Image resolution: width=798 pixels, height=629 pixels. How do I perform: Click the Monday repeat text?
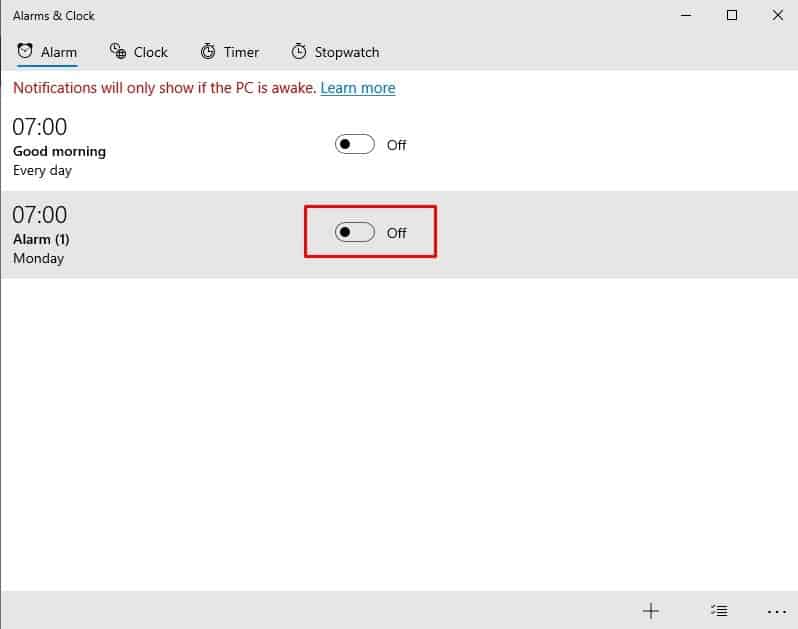pos(39,259)
